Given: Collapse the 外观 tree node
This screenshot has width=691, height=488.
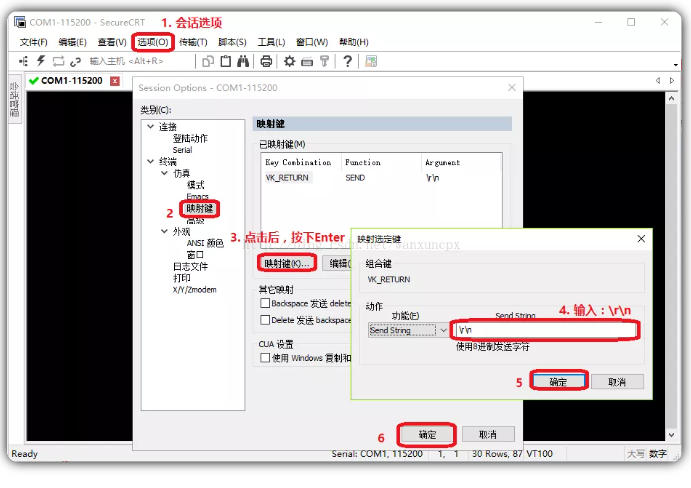Looking at the screenshot, I should point(163,231).
